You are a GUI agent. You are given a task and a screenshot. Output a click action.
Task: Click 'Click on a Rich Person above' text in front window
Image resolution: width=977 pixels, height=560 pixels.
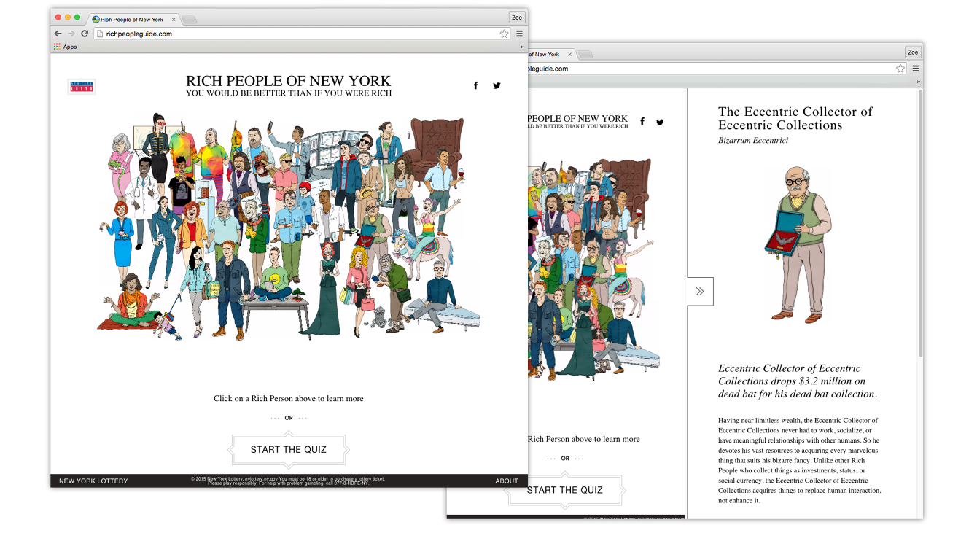(x=289, y=399)
